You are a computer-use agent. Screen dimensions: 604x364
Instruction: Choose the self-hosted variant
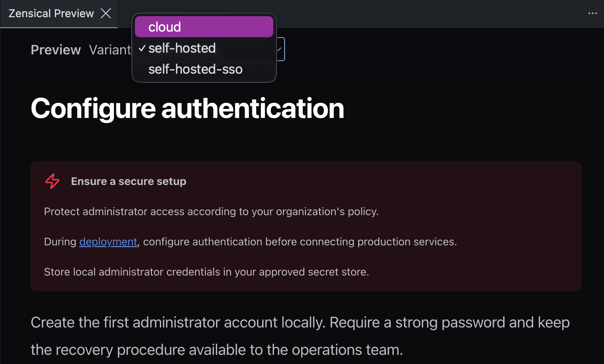[x=204, y=48]
